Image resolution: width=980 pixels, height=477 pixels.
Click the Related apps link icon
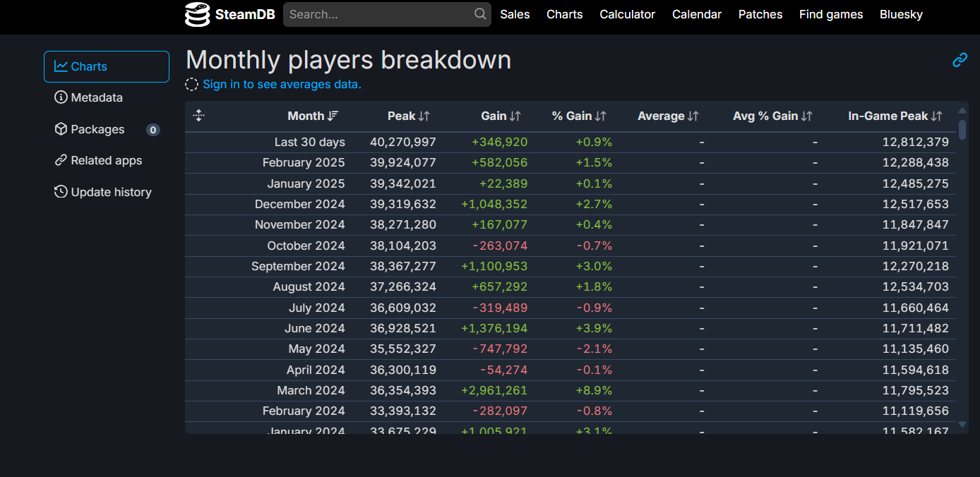click(61, 160)
